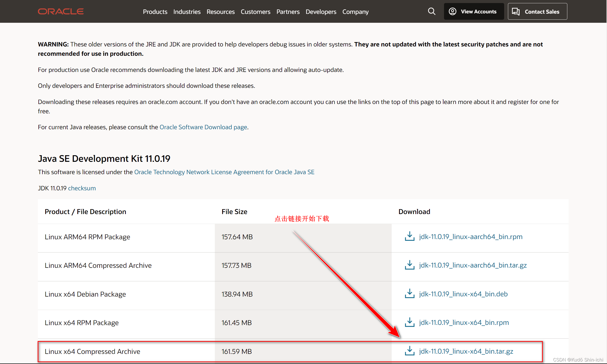This screenshot has height=364, width=607.
Task: Click download icon for linux-aarch64_bin.tar.gz
Action: pyautogui.click(x=410, y=265)
